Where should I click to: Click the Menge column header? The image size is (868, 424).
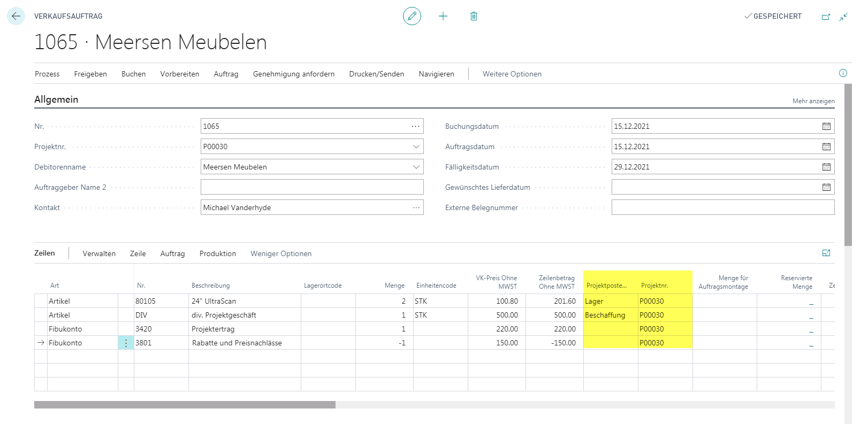point(395,286)
